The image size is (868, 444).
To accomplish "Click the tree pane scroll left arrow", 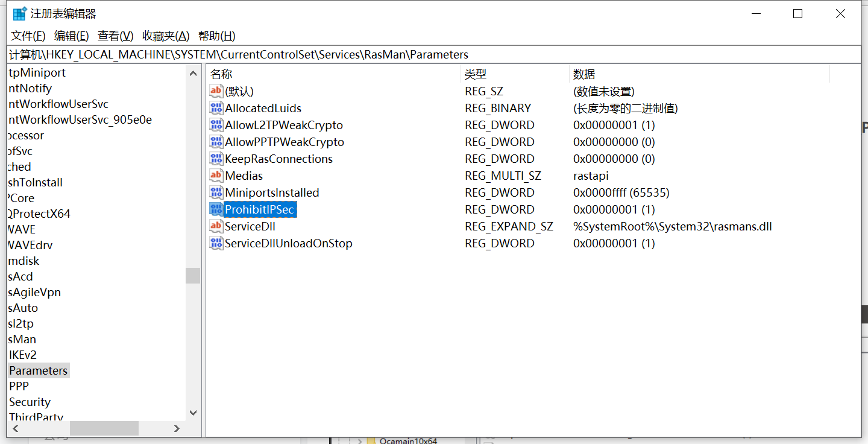I will (x=16, y=428).
